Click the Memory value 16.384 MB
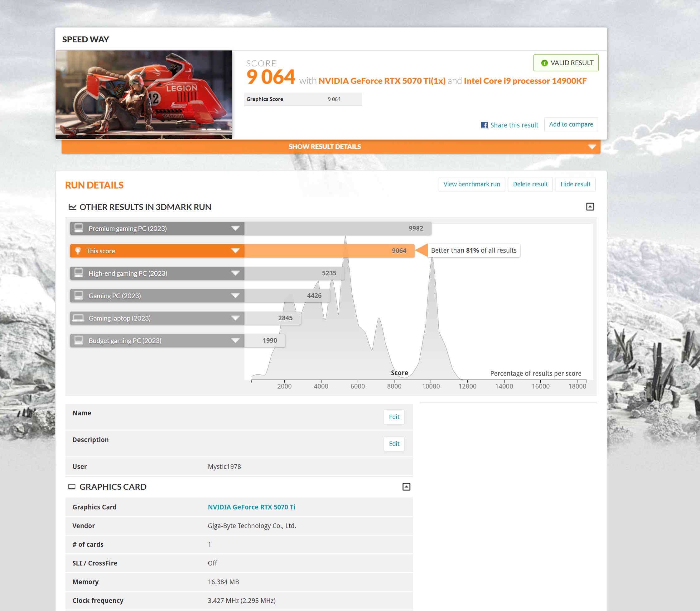Screen dimensions: 700x611 coord(223,582)
